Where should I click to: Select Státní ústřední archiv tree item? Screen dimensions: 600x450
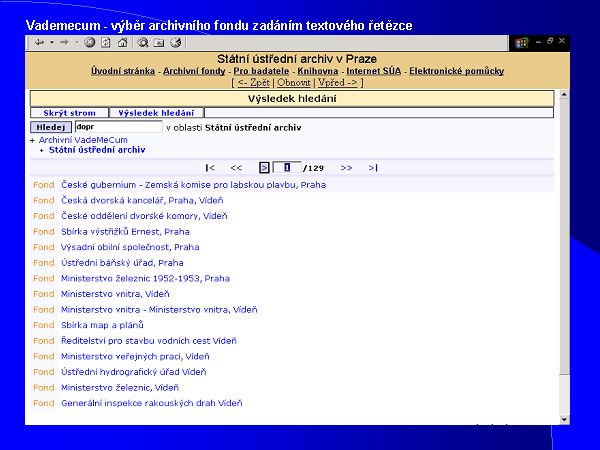(x=97, y=149)
